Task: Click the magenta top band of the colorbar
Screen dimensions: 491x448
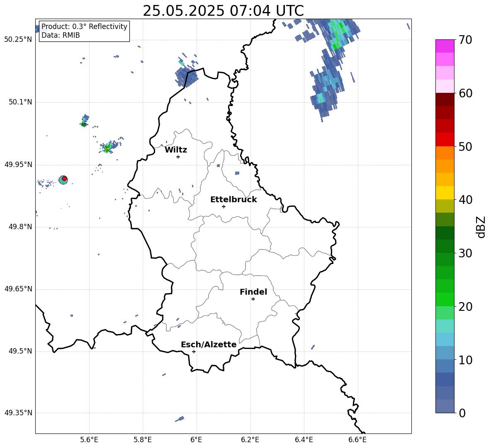Action: 445,46
